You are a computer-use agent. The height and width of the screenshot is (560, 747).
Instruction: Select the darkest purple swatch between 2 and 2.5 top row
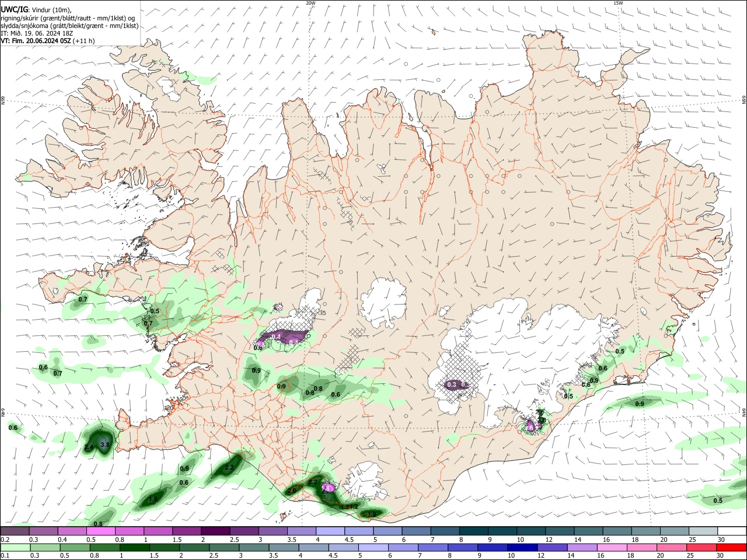point(215,531)
